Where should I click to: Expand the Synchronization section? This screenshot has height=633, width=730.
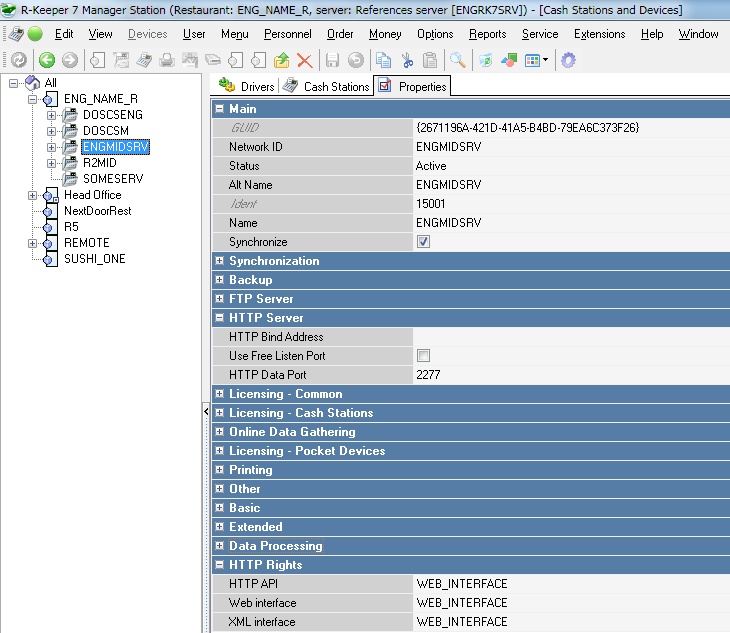point(219,261)
